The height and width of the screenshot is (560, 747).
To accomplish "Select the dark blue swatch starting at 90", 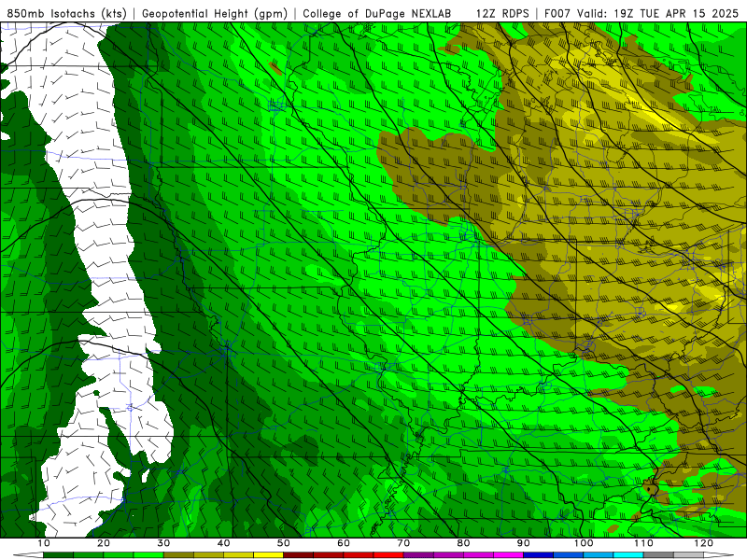I will click(x=539, y=555).
